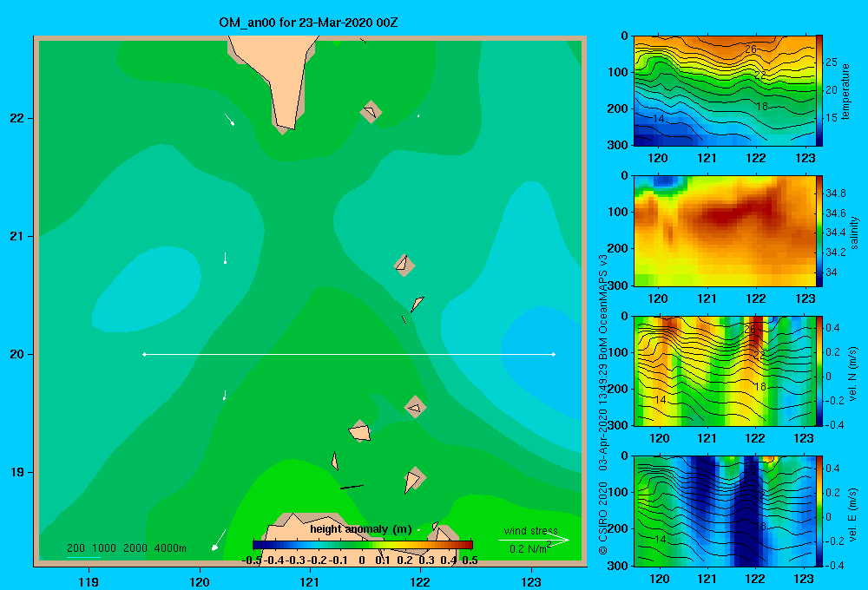
Task: Click the 'wind stress' legend label
Action: tap(530, 530)
